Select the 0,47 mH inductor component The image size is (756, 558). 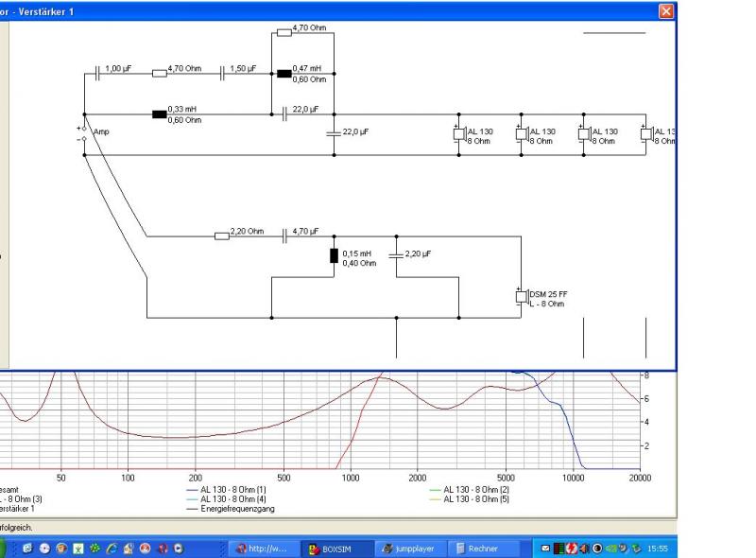pos(283,73)
